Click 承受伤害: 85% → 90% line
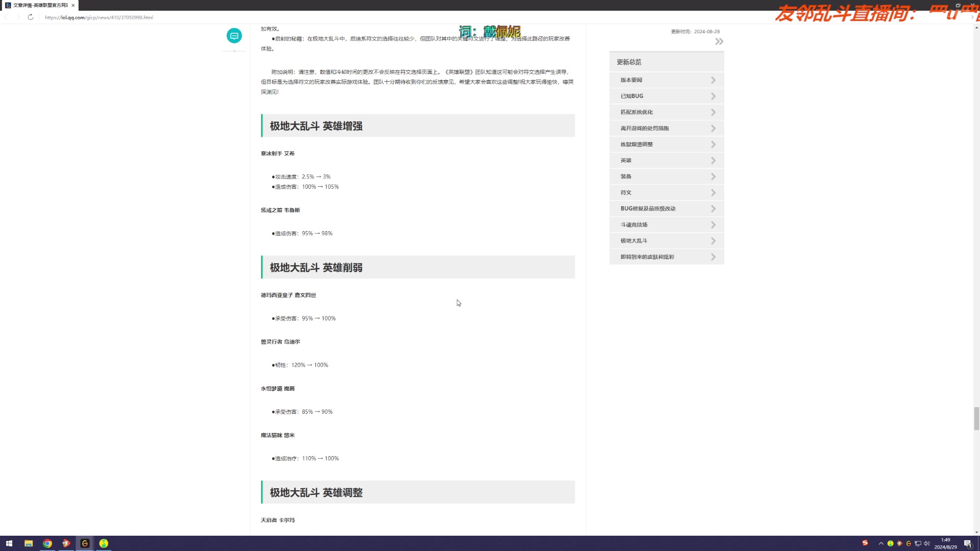 (302, 412)
